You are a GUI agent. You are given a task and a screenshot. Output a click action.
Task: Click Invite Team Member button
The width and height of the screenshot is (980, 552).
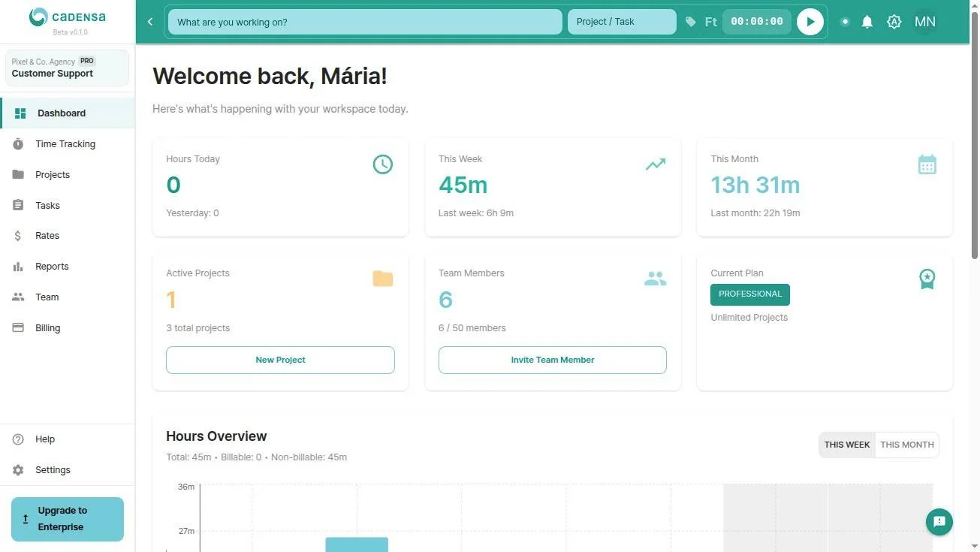[x=553, y=360]
